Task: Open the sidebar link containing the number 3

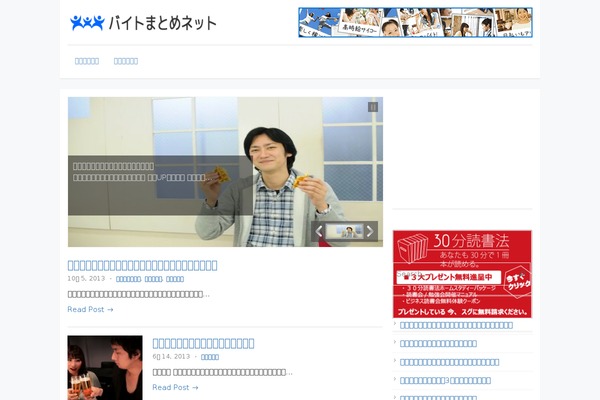Action: tap(445, 380)
